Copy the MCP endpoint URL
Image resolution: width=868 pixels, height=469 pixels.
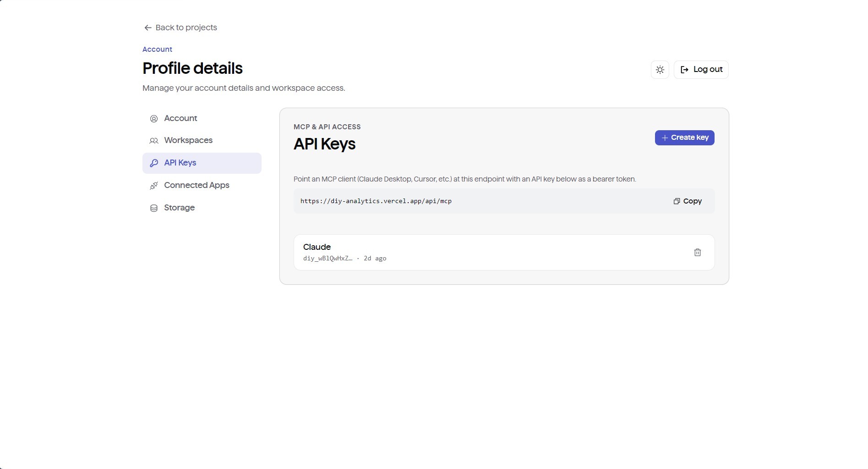coord(688,201)
